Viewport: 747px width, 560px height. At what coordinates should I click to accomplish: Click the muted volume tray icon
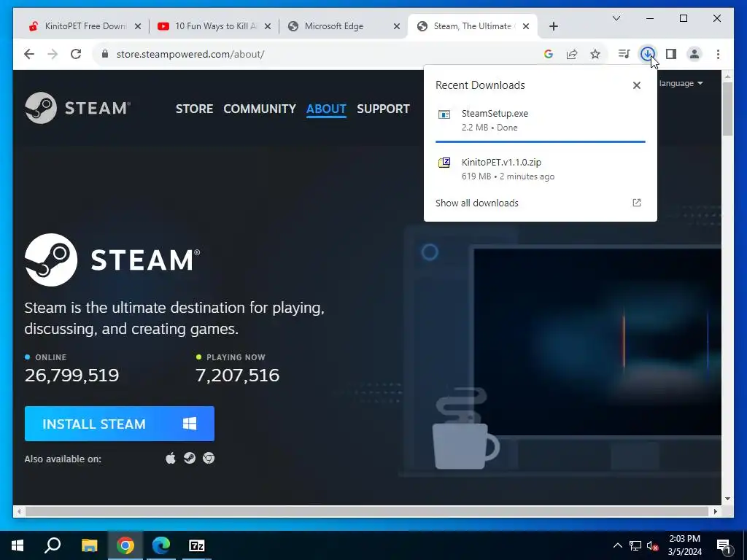653,545
